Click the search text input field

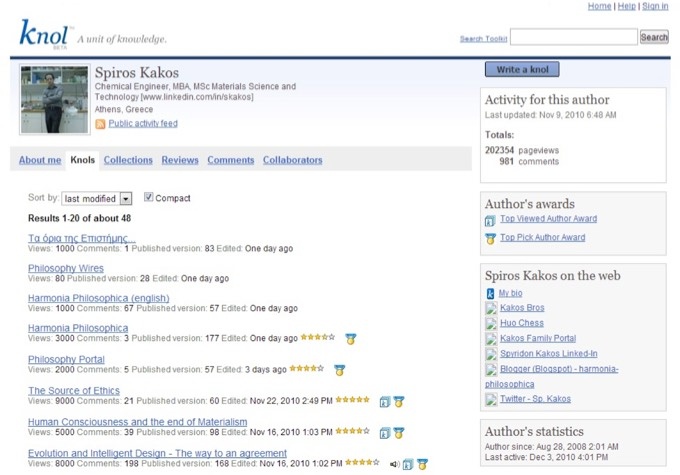click(573, 37)
